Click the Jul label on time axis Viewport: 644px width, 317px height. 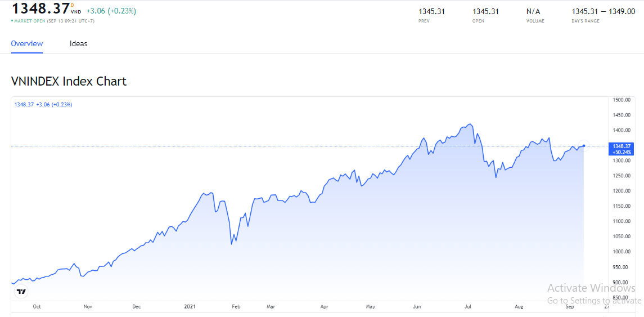click(x=467, y=307)
